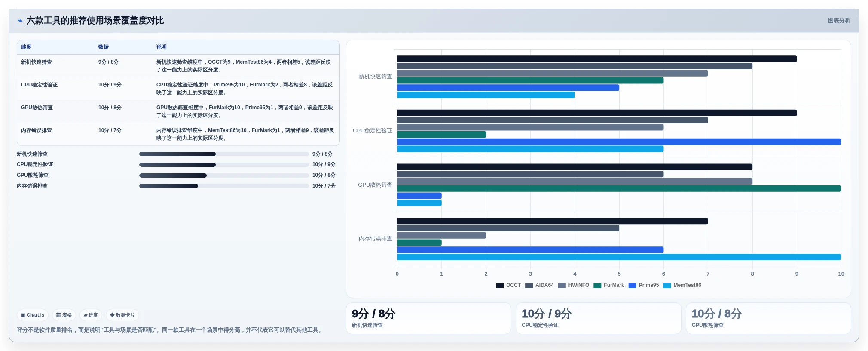Open the 10分 / 9分 CPU稳定性验证 stat card
The image size is (868, 351).
pyautogui.click(x=599, y=318)
